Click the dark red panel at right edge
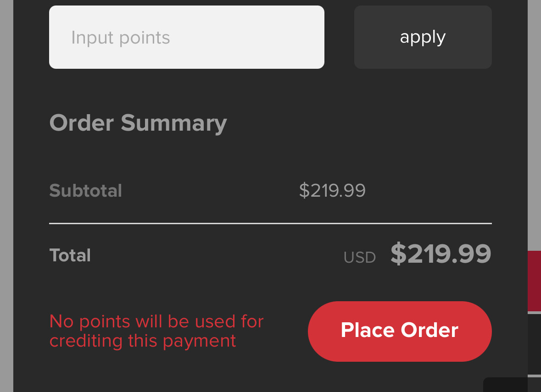The height and width of the screenshot is (392, 541). [534, 281]
